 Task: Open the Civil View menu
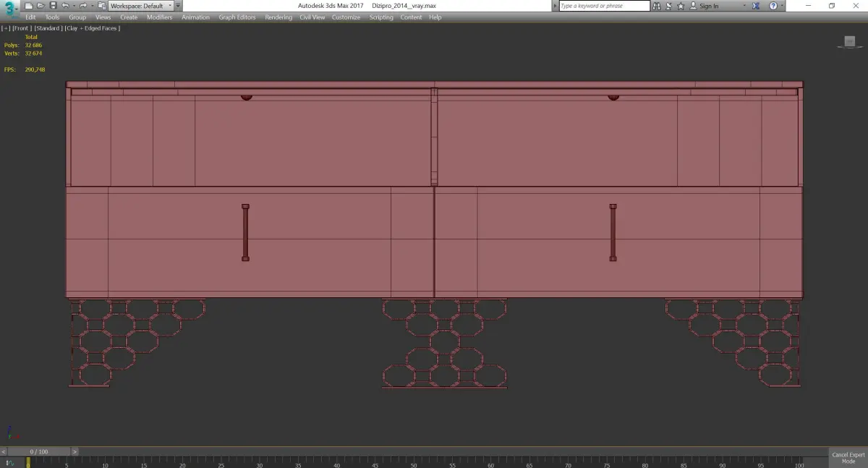(312, 17)
